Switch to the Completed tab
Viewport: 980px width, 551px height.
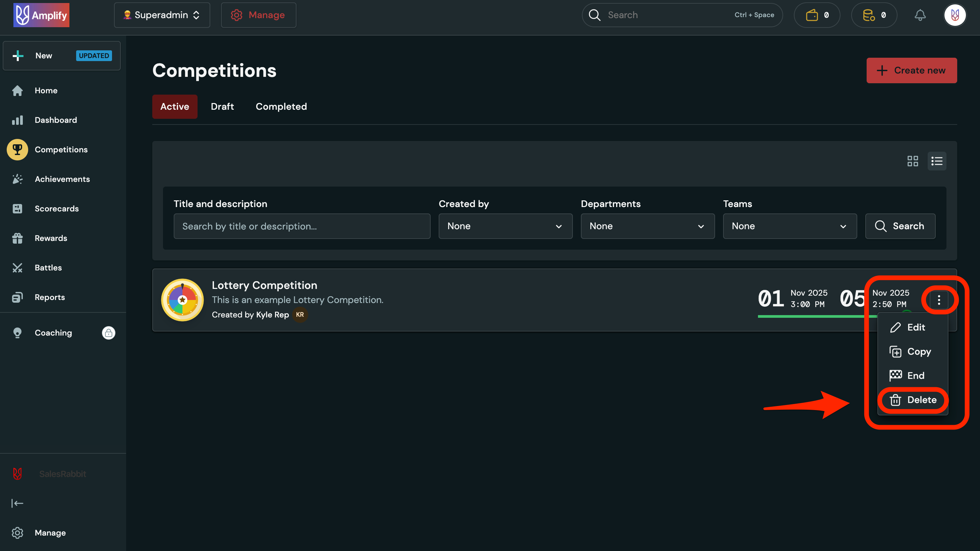281,107
